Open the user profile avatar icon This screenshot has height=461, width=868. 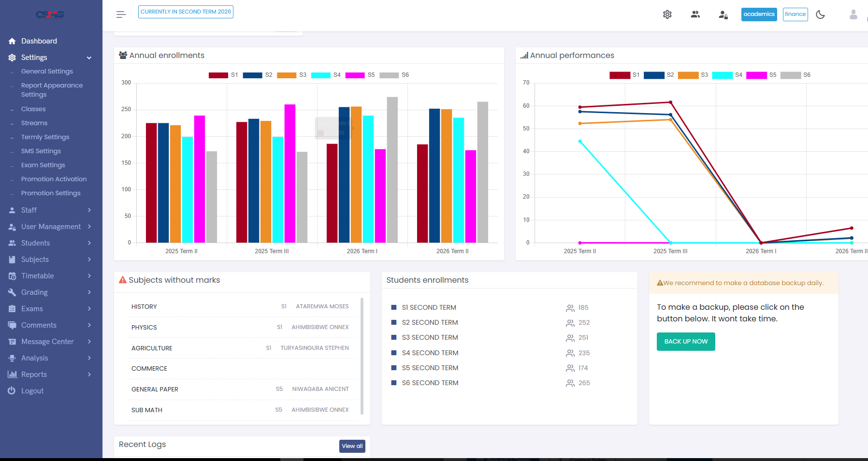coord(854,14)
